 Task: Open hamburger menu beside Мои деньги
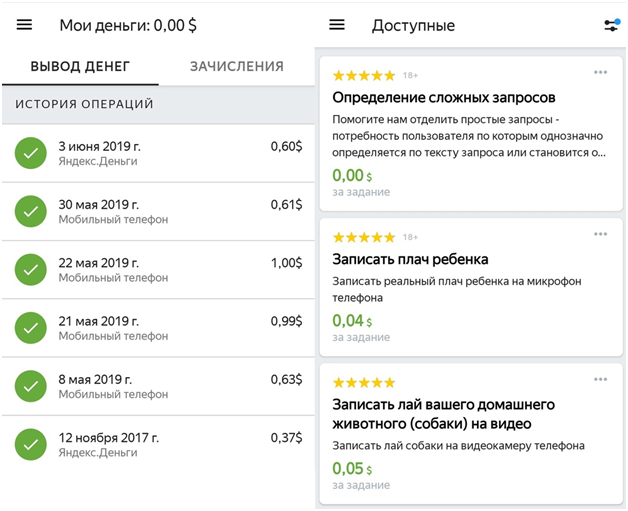(24, 25)
